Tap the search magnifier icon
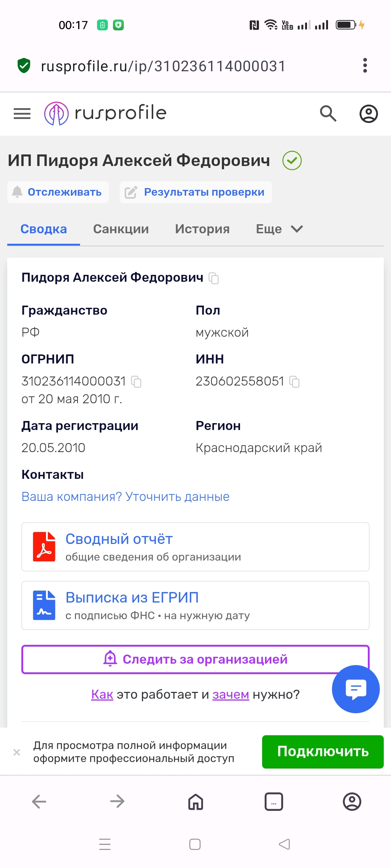Viewport: 391px width, 868px height. tap(328, 114)
